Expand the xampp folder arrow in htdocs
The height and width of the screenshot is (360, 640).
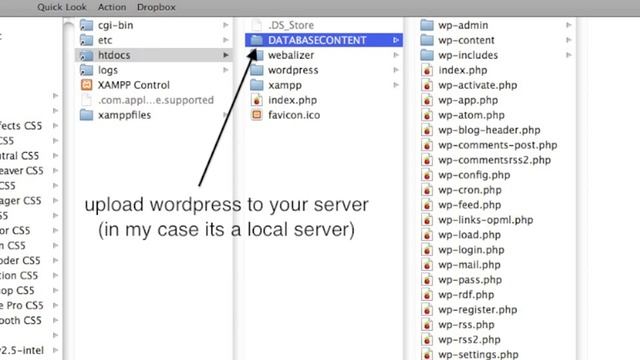(396, 85)
